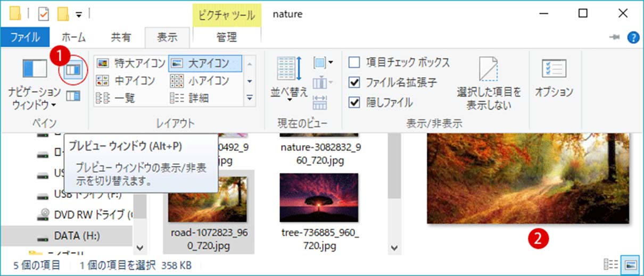Screen dimensions: 644x276
Task: Select 特大アイコン layout
Action: 131,63
